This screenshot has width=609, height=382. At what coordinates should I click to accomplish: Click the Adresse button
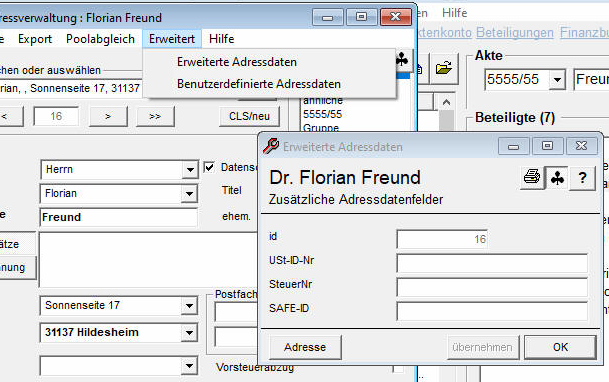305,347
